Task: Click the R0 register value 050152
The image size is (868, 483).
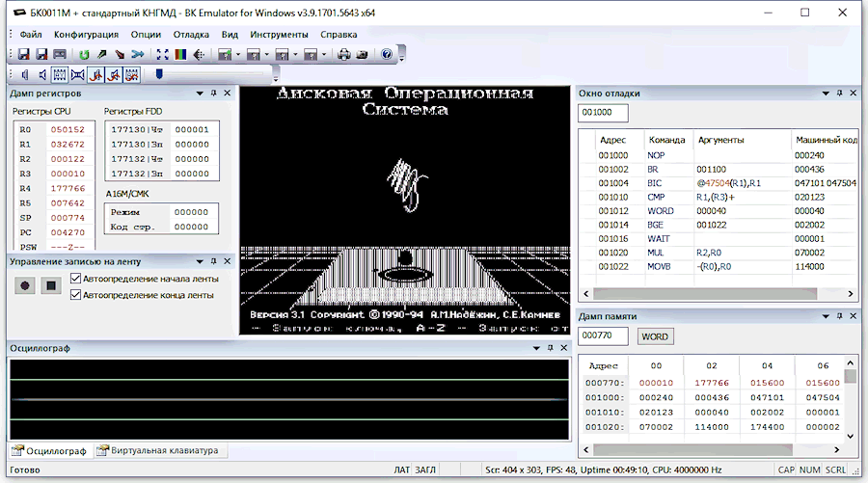Action: point(68,129)
